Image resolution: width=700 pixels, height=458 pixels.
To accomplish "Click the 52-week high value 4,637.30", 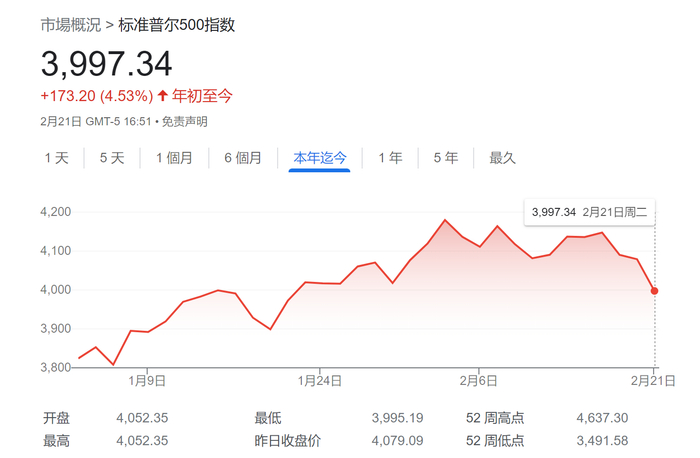I will 602,418.
